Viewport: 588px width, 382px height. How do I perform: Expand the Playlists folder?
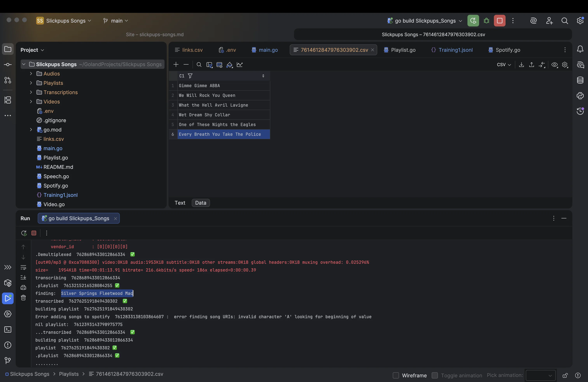click(31, 83)
